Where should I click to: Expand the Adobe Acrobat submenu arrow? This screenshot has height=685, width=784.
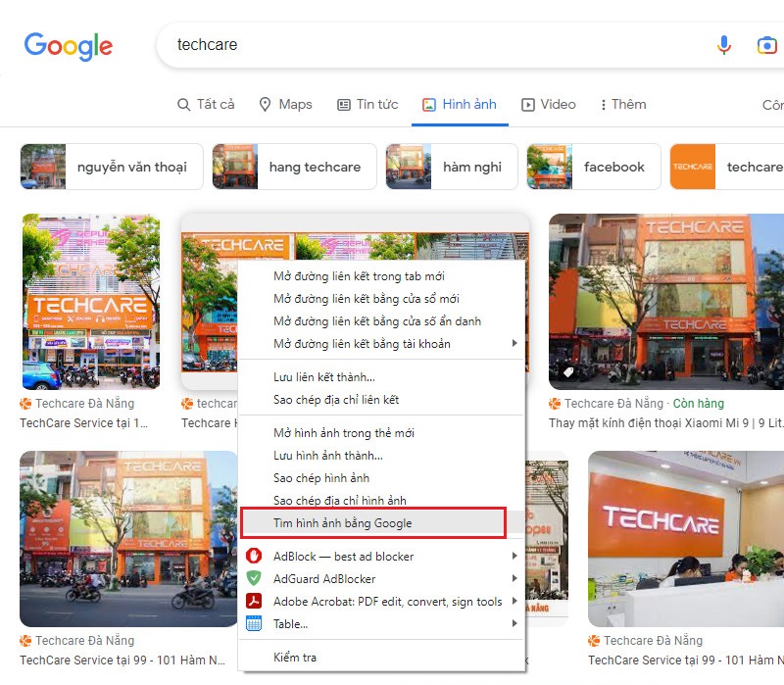(514, 602)
